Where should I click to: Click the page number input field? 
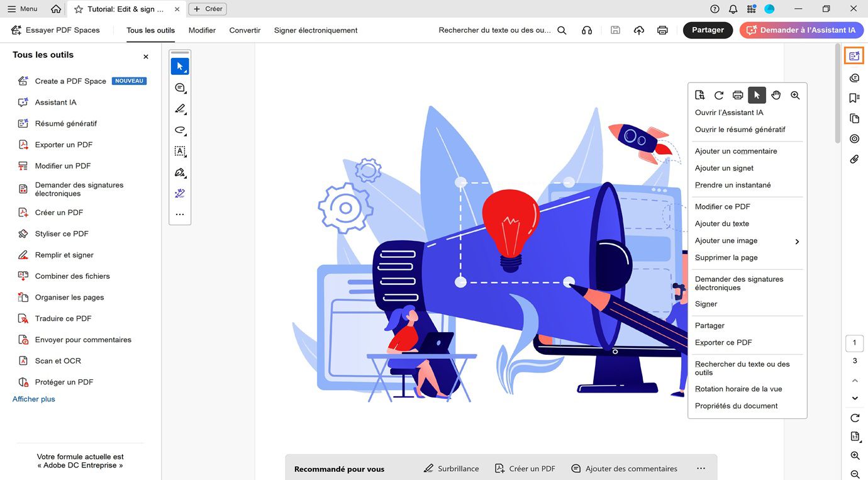point(854,343)
